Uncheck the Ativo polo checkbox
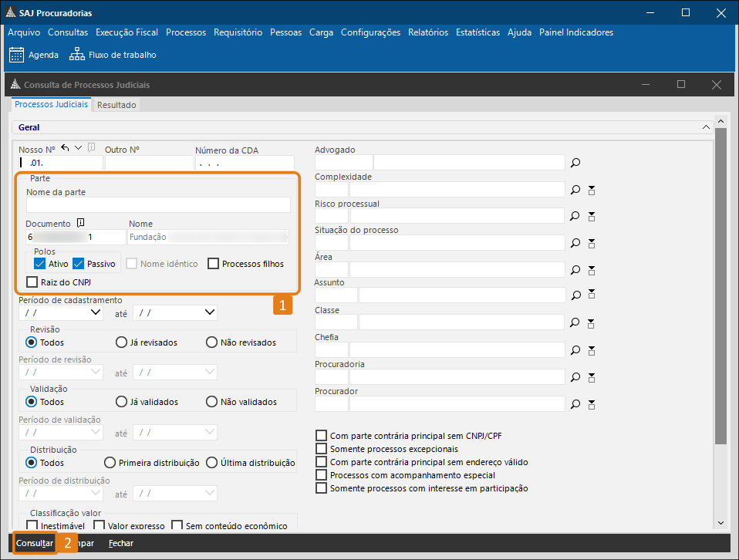The width and height of the screenshot is (739, 560). [41, 264]
